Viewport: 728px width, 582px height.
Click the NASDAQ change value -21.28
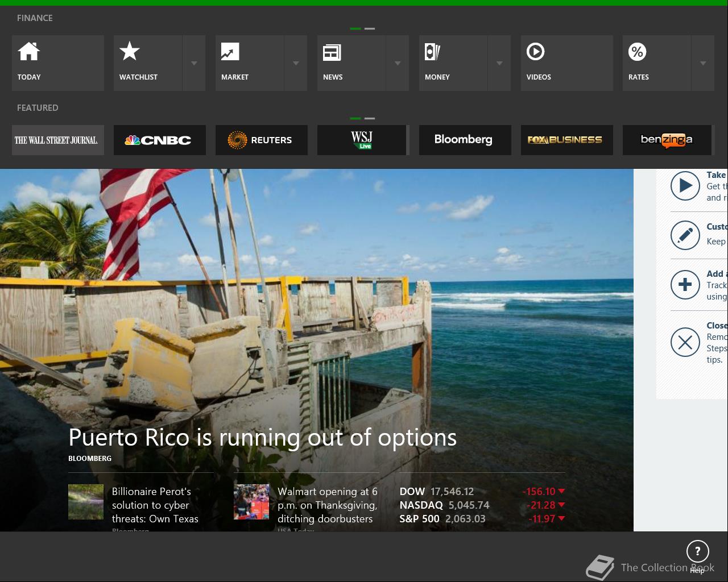(541, 505)
